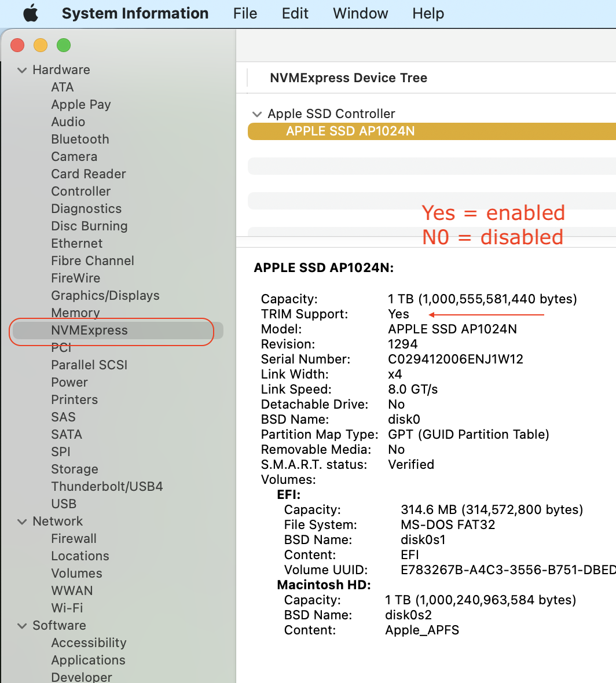
Task: Select USB in the sidebar
Action: (64, 504)
